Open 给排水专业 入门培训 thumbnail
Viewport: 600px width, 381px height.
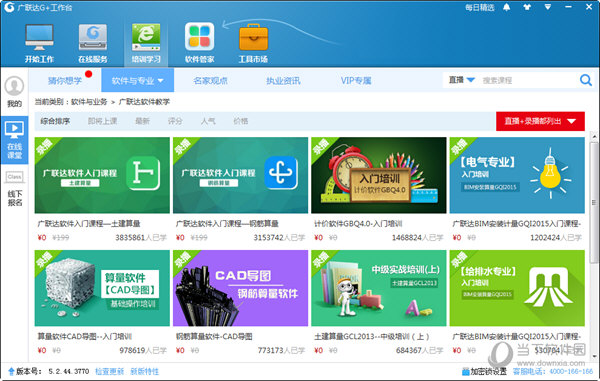click(517, 288)
